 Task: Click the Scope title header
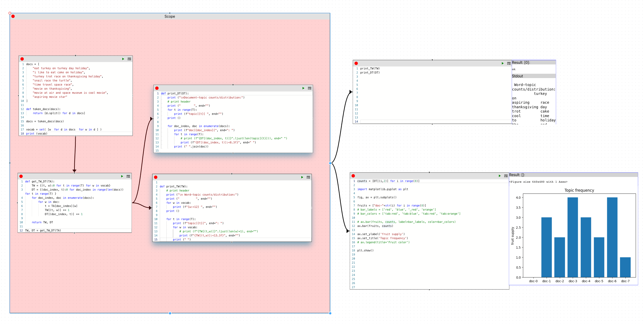point(170,17)
